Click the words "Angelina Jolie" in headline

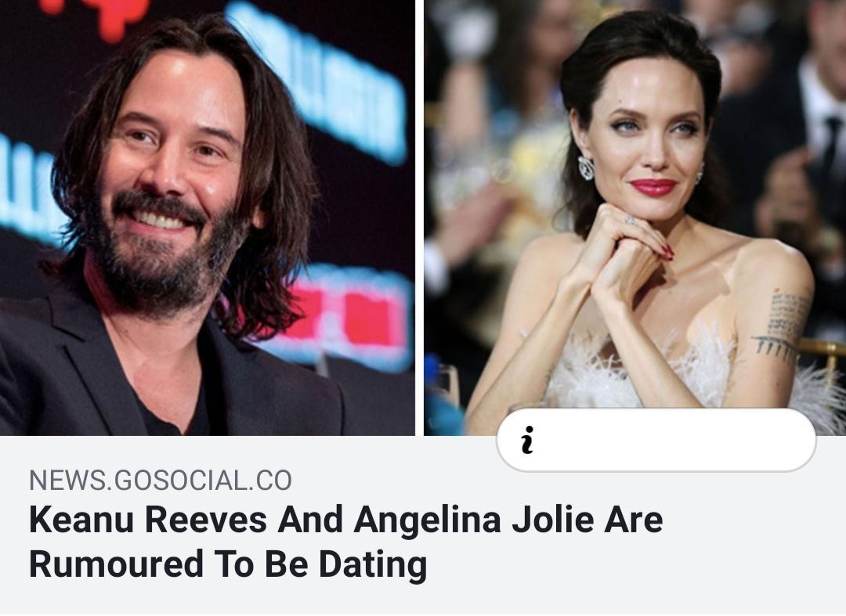[x=428, y=521]
